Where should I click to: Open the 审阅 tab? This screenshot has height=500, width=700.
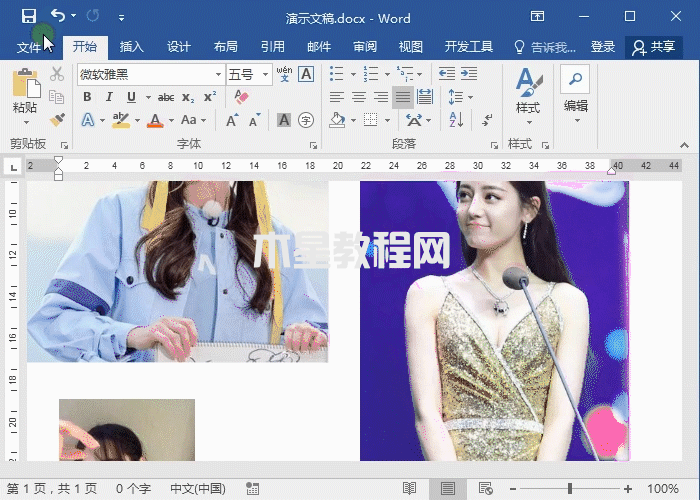(x=365, y=46)
